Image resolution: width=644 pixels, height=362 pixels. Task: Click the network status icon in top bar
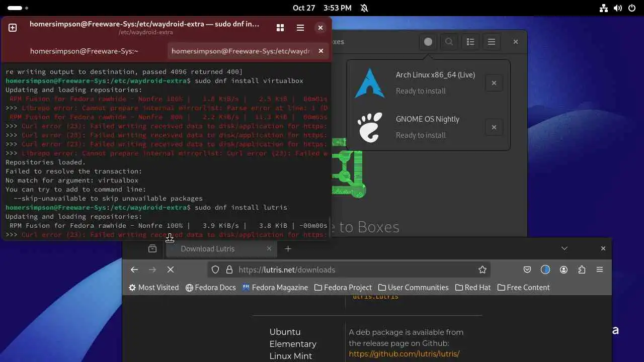coord(604,8)
